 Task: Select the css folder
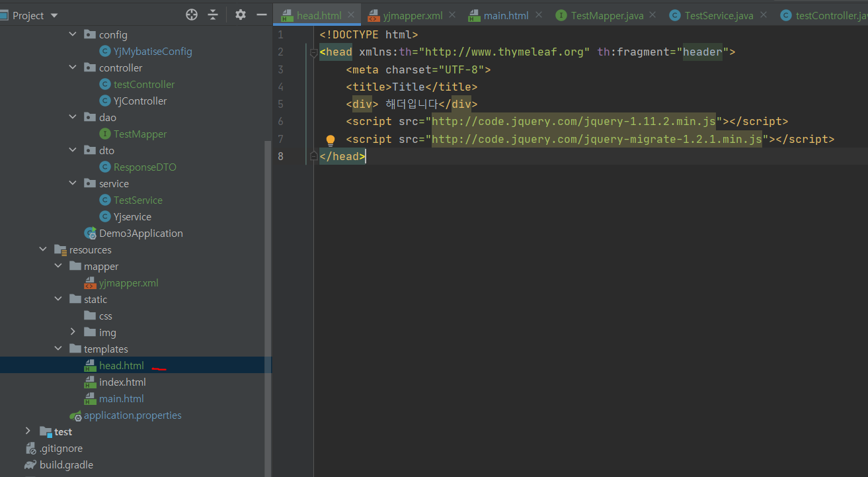click(x=106, y=316)
